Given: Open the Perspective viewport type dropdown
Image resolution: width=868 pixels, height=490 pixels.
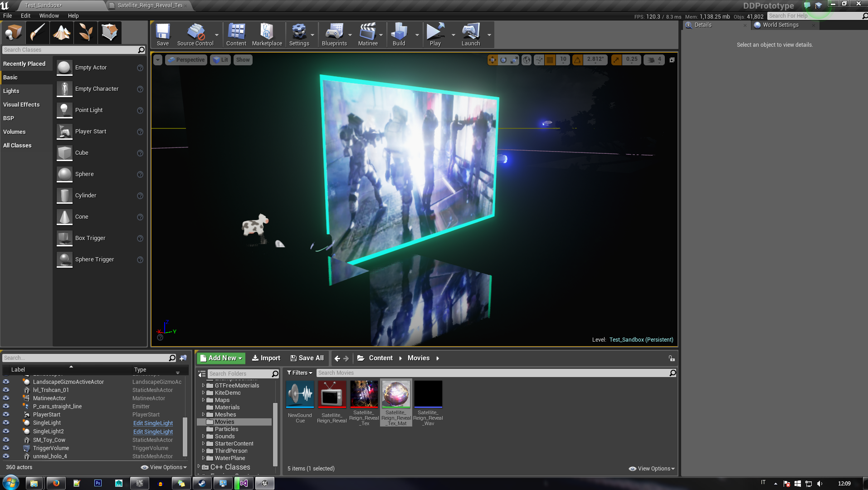Looking at the screenshot, I should tap(186, 60).
